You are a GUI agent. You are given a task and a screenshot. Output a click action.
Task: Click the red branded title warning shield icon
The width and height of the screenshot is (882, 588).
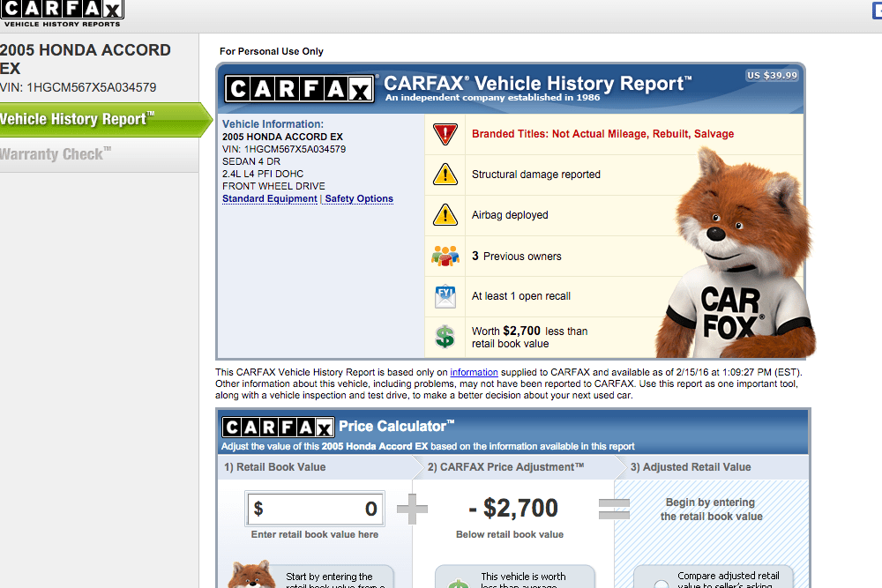(445, 134)
